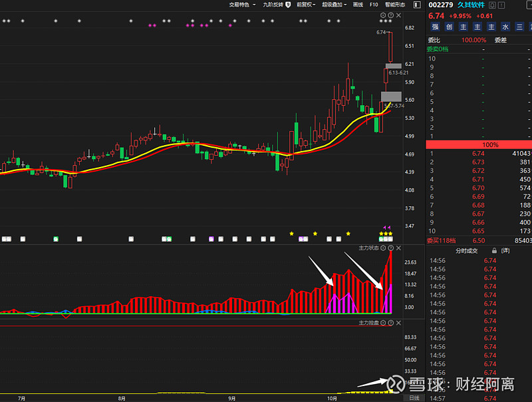Close the 主力状态 indicator panel
Viewport: 532px width, 402px height.
click(399, 248)
